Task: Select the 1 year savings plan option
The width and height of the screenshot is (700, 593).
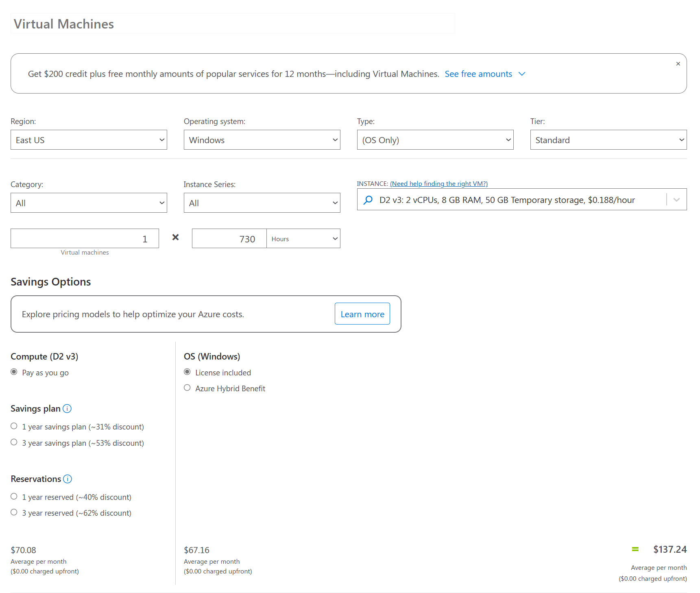Action: pos(14,426)
